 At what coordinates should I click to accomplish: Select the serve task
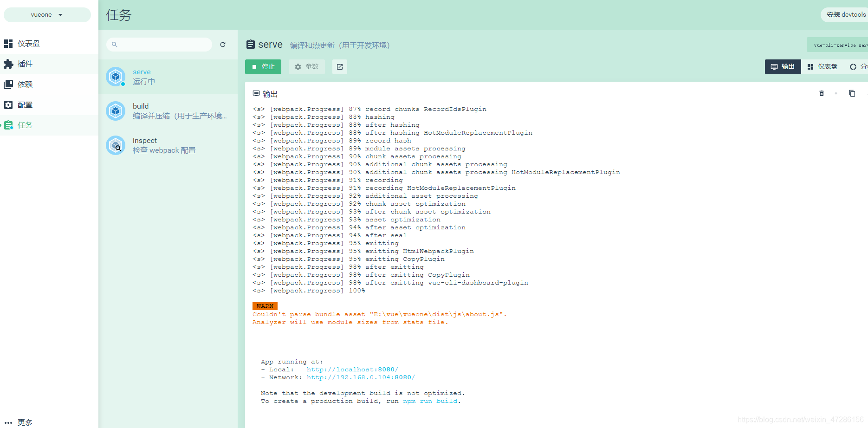pyautogui.click(x=168, y=77)
